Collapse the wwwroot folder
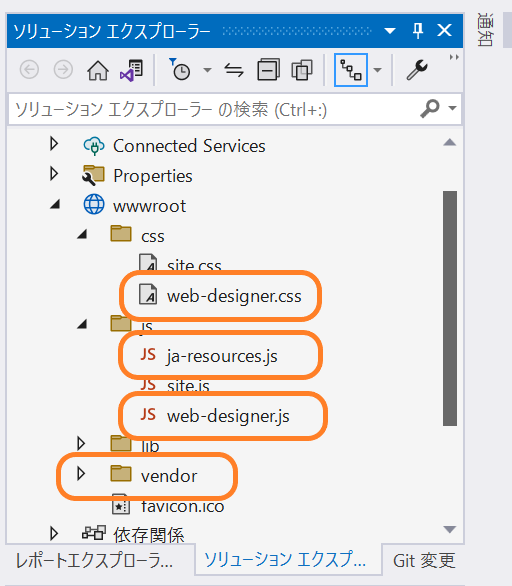This screenshot has height=586, width=512. coord(55,204)
